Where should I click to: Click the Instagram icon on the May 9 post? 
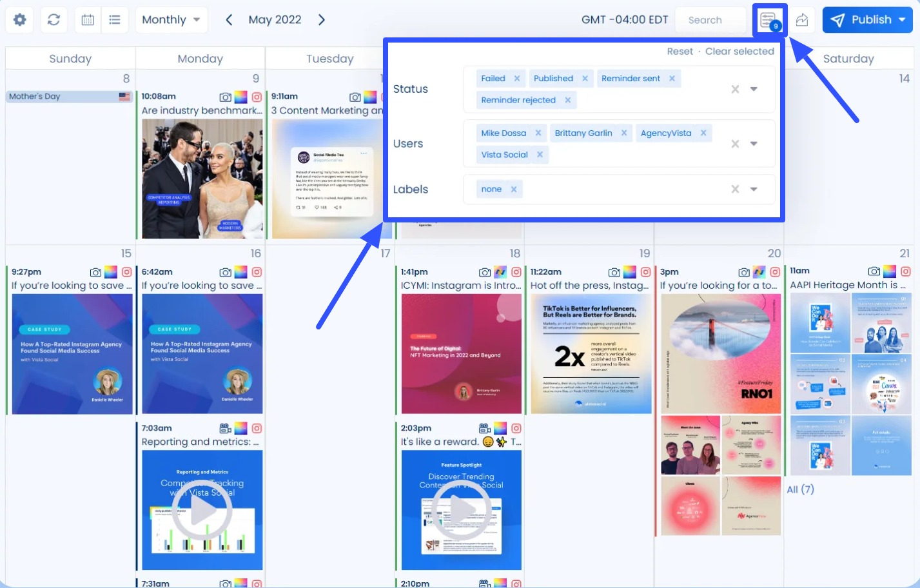click(x=257, y=95)
